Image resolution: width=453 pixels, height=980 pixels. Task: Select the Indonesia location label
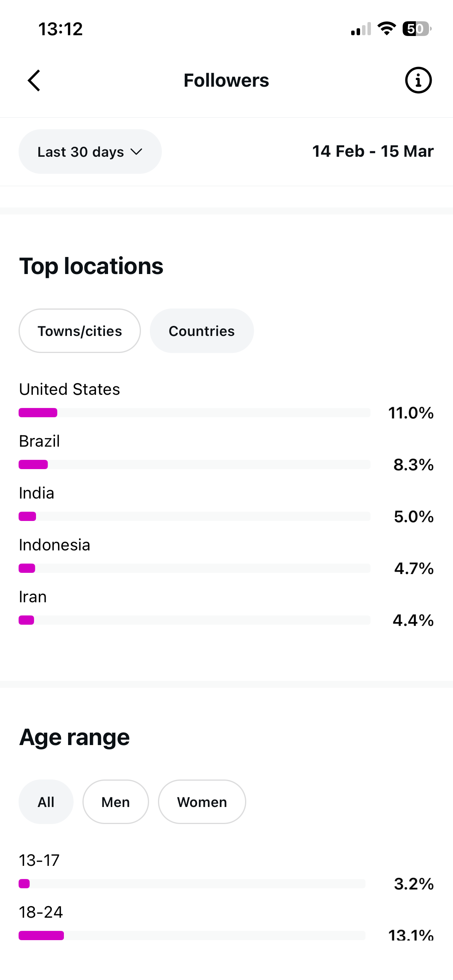pos(55,545)
